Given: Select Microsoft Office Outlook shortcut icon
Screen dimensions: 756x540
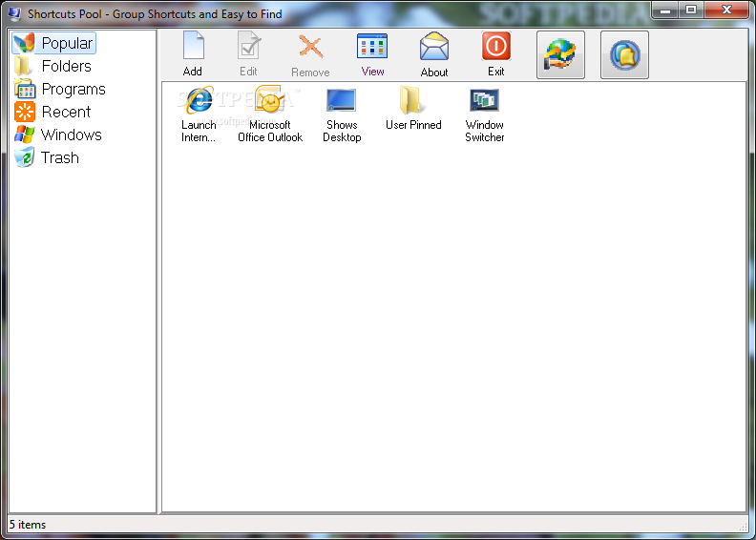Looking at the screenshot, I should pyautogui.click(x=270, y=100).
